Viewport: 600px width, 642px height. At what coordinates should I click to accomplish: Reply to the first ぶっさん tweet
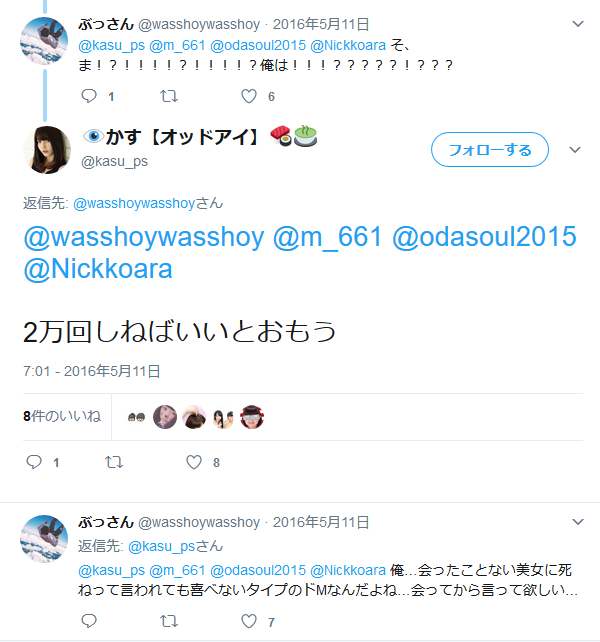click(89, 96)
